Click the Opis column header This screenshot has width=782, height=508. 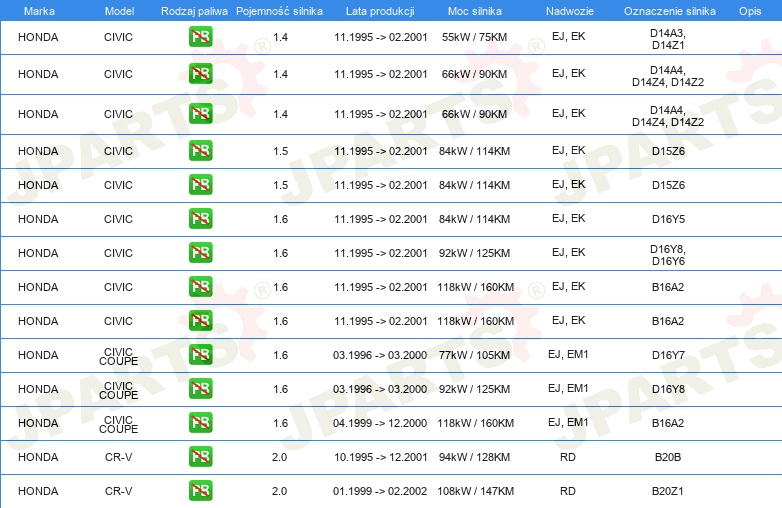pyautogui.click(x=750, y=11)
